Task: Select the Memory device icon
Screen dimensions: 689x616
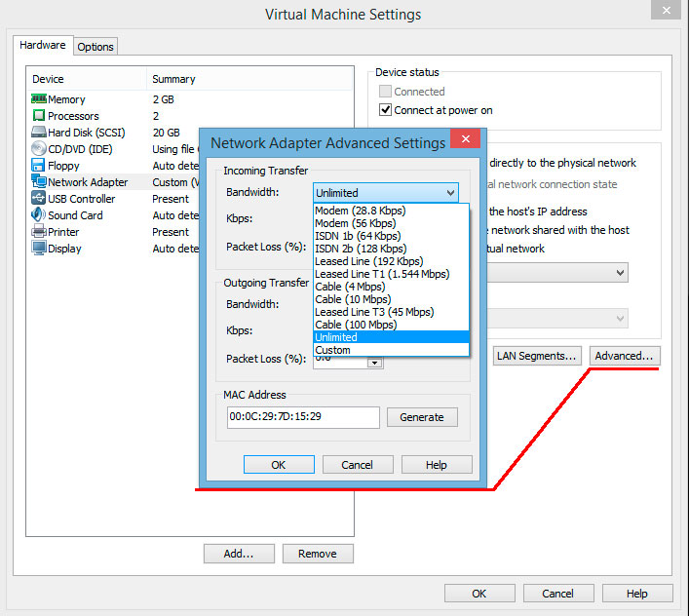Action: pos(39,98)
